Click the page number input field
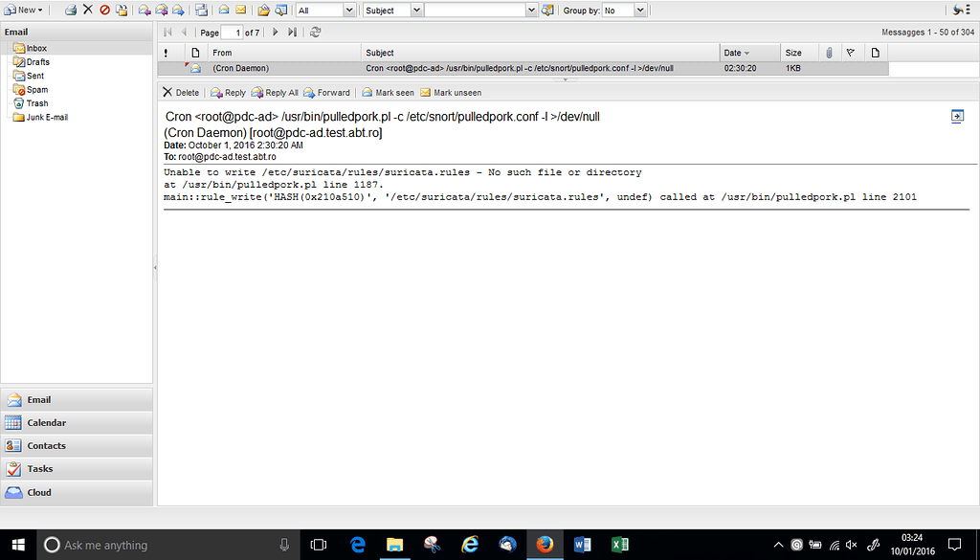Viewport: 980px width, 560px height. [232, 33]
